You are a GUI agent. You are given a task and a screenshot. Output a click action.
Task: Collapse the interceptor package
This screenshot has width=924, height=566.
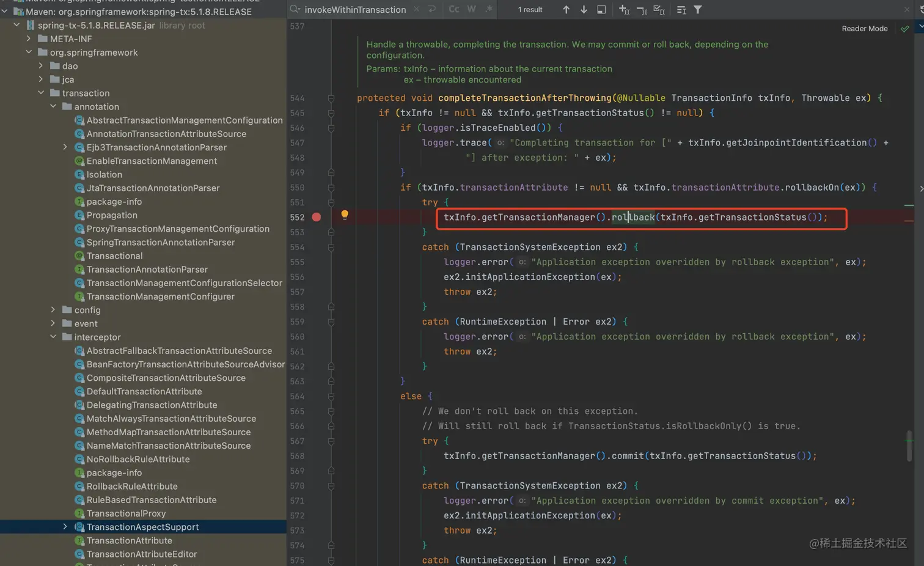point(53,337)
